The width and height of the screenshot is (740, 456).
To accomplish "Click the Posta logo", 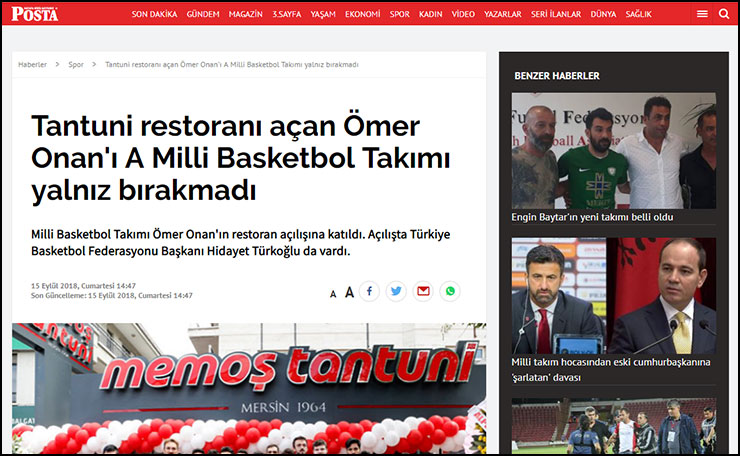I will tap(36, 14).
